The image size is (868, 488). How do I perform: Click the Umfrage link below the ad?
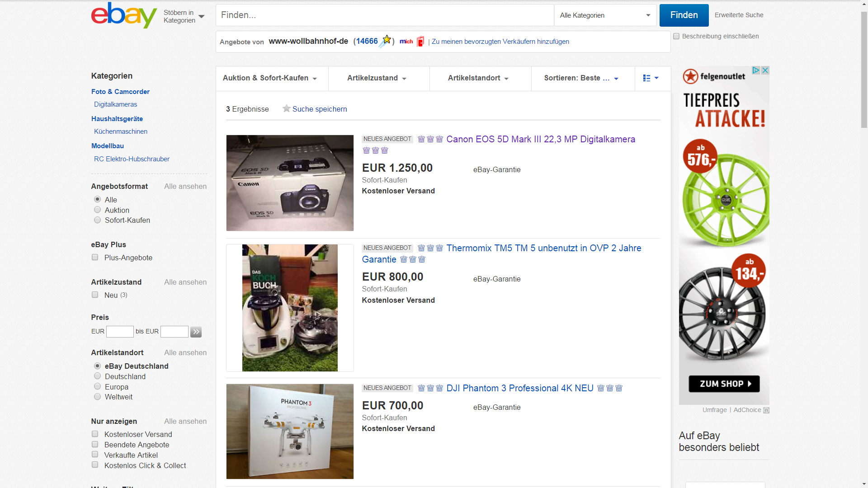click(x=714, y=410)
